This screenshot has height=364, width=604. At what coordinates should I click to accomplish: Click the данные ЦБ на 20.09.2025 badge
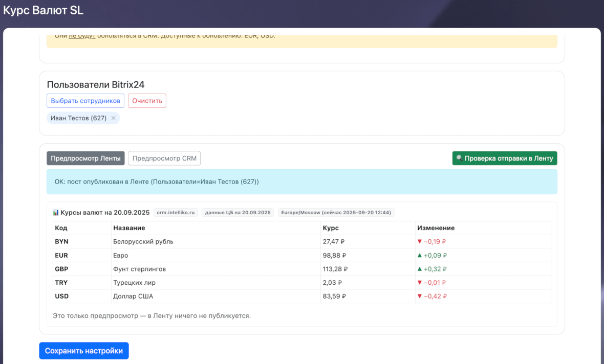(238, 213)
